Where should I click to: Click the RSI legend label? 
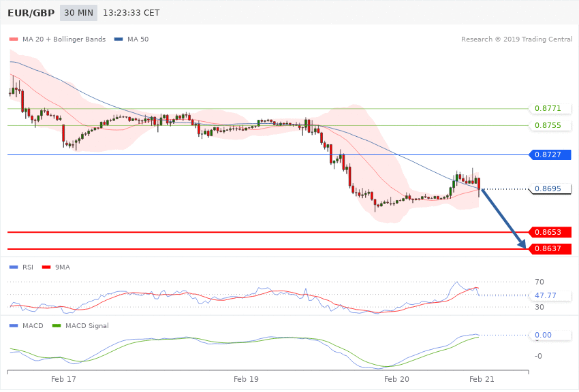28,267
